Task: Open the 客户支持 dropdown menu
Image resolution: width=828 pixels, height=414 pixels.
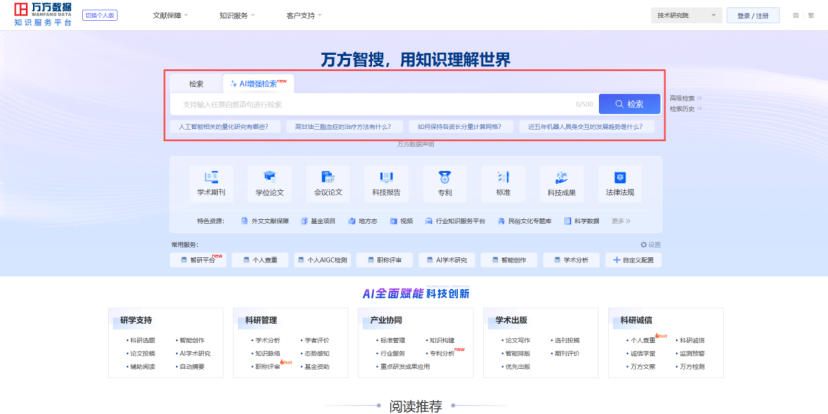Action: tap(304, 16)
